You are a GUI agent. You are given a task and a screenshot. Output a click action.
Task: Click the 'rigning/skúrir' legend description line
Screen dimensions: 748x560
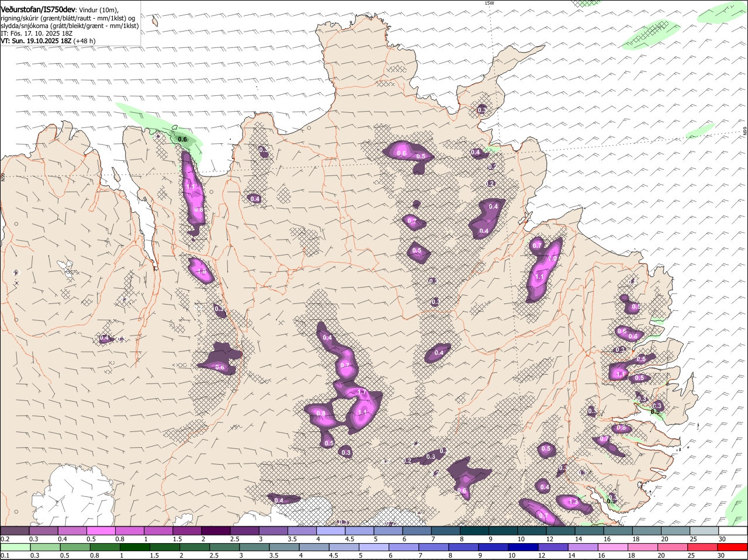[68, 18]
